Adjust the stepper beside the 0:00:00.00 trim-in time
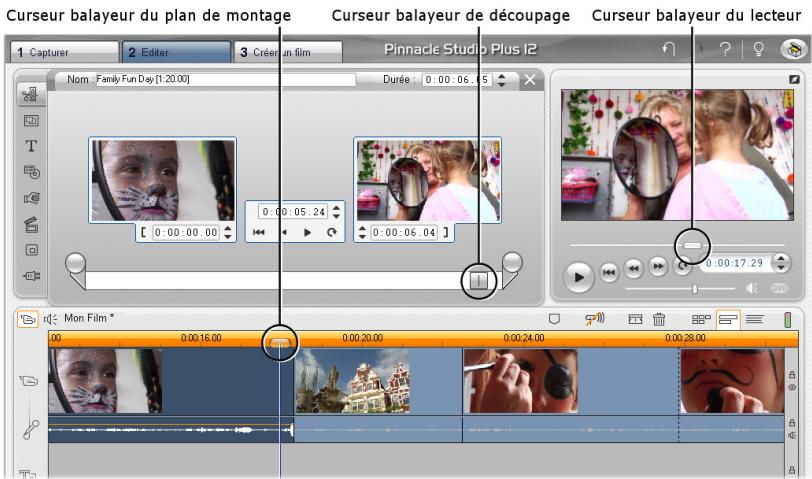Screen dimensions: 812x479 click(228, 233)
